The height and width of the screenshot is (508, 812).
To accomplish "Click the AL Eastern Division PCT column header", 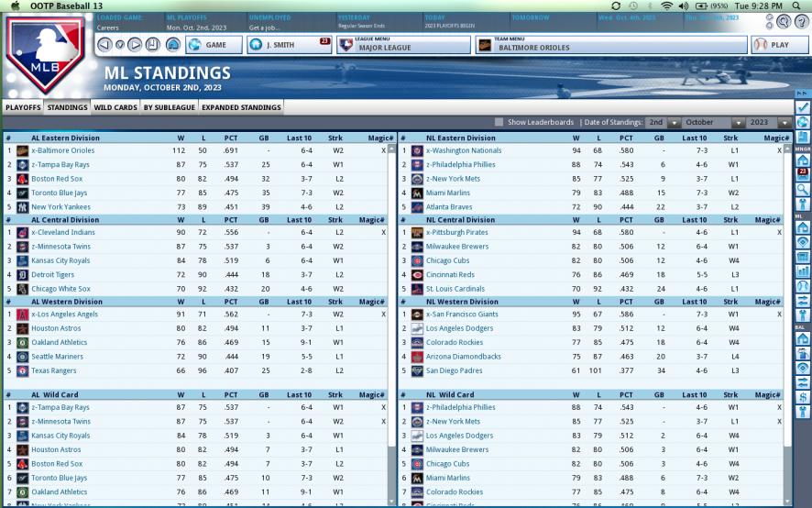I will (230, 138).
